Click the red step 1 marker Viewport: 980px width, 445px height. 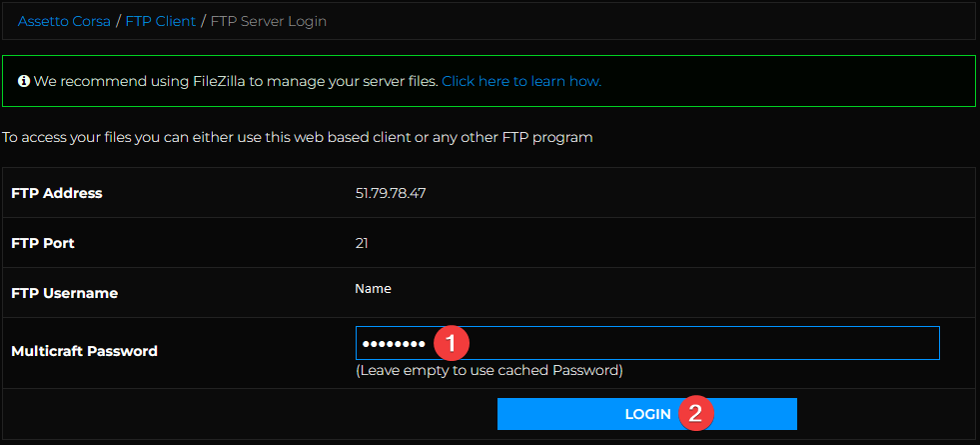click(x=451, y=343)
